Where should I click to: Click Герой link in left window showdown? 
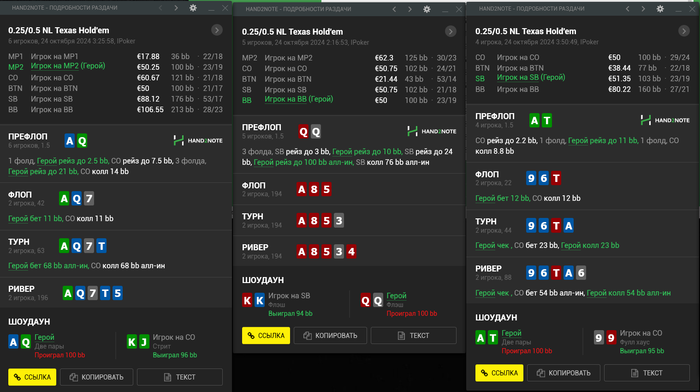(44, 337)
